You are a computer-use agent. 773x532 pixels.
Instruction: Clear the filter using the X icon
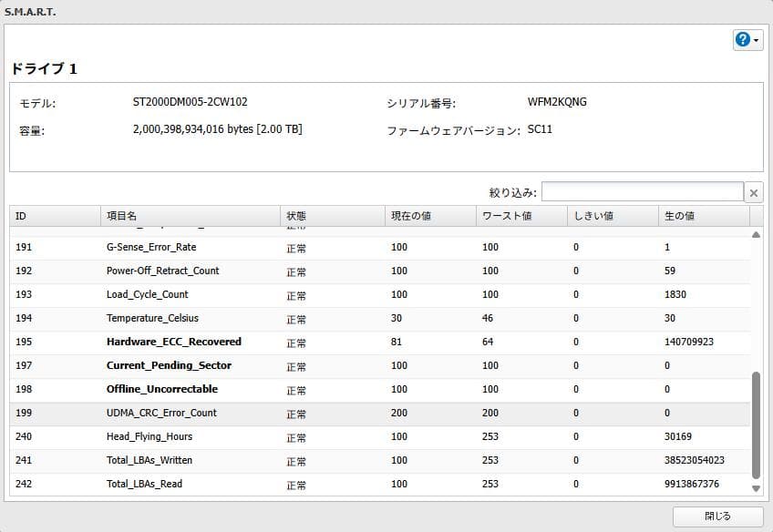pos(754,191)
